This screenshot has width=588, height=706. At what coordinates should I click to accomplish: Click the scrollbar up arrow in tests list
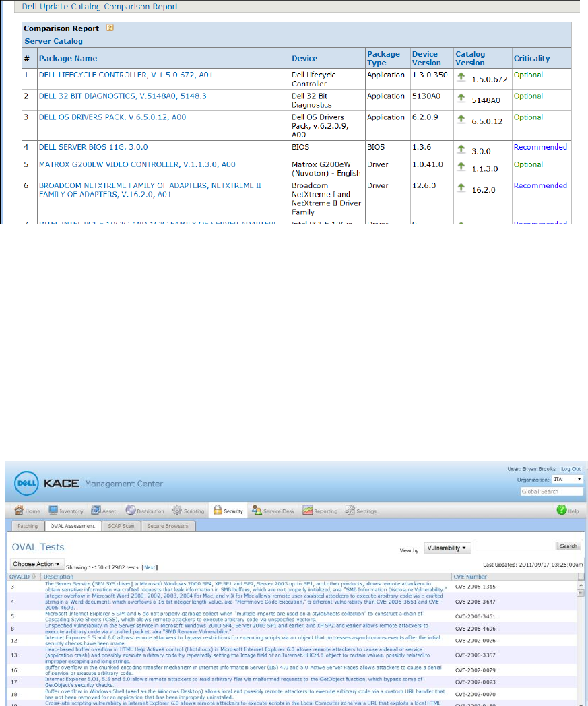click(x=581, y=585)
